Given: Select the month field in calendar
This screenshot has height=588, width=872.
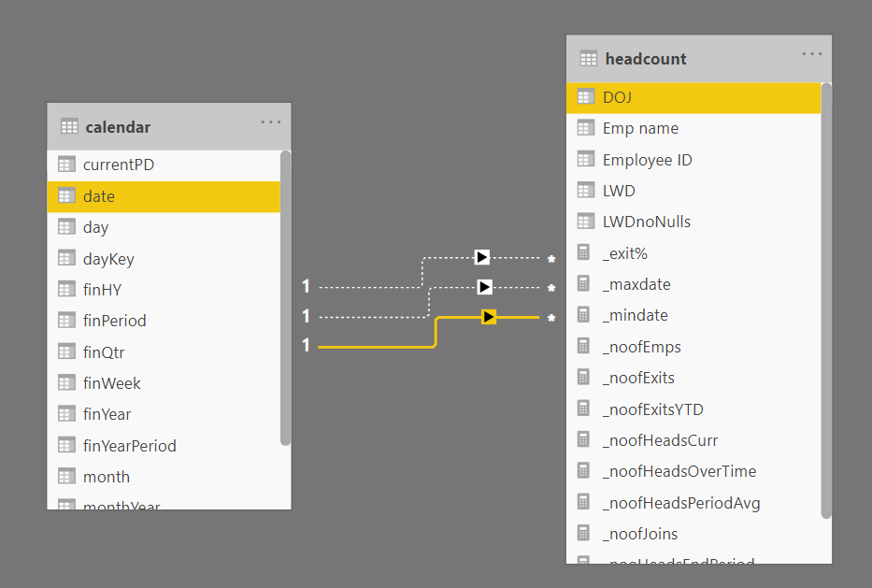Looking at the screenshot, I should pyautogui.click(x=164, y=477).
